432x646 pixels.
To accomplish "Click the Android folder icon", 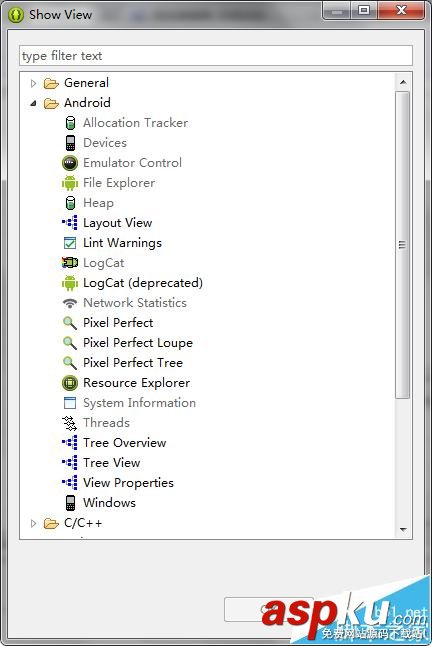I will coord(51,103).
